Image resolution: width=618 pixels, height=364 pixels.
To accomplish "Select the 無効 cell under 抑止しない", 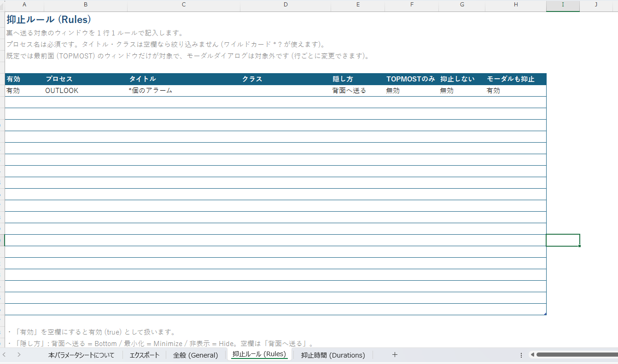I will click(x=462, y=91).
